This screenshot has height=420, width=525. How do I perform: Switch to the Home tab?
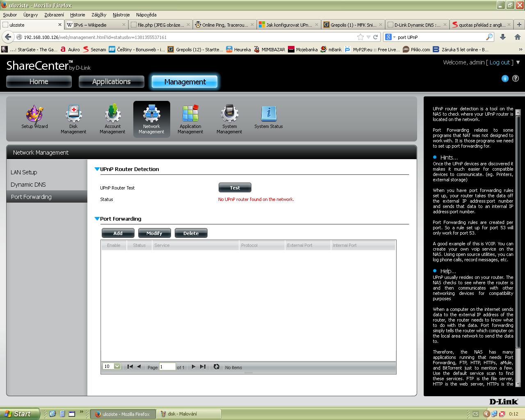click(x=39, y=82)
